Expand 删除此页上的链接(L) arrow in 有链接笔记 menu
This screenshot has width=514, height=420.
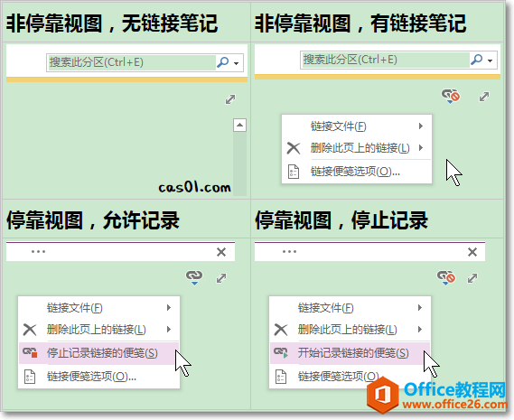[x=421, y=148]
